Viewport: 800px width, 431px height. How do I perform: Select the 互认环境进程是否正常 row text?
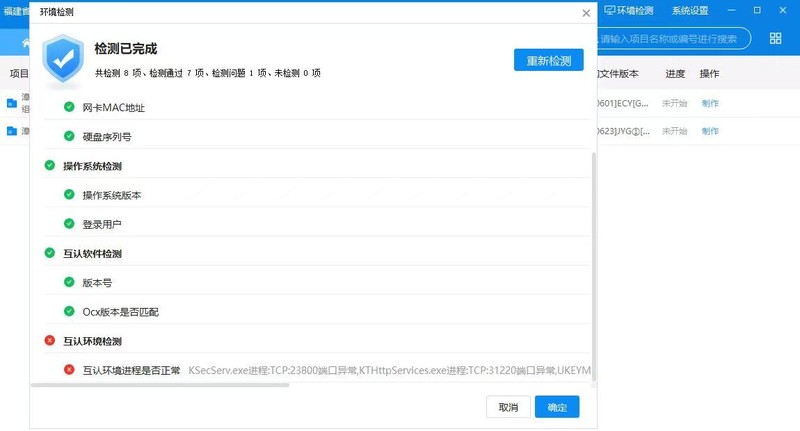pos(131,370)
